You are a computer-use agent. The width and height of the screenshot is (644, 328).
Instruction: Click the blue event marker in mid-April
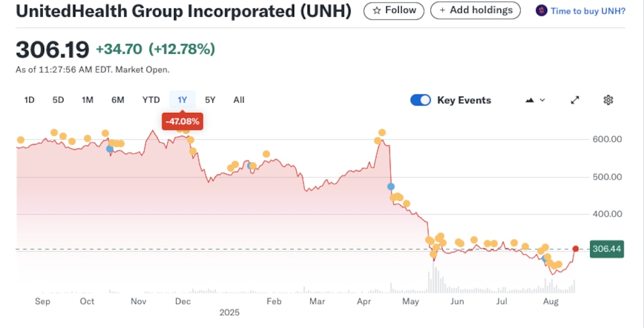pyautogui.click(x=391, y=187)
